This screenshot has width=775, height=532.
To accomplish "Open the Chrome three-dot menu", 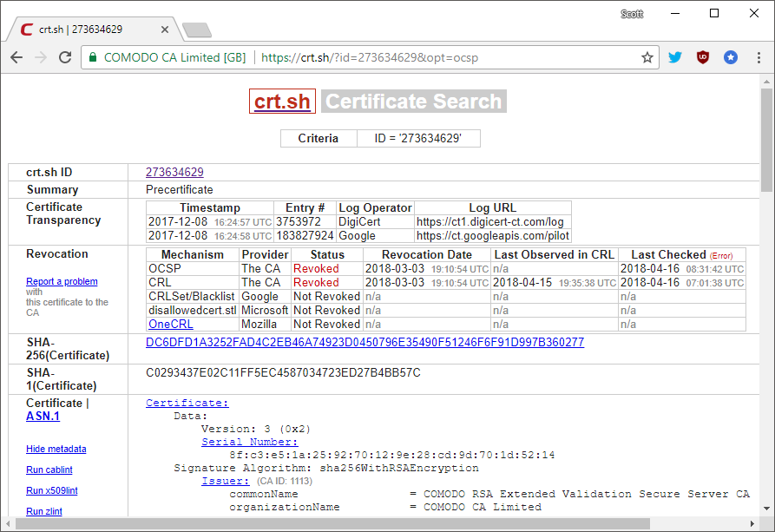I will 759,57.
